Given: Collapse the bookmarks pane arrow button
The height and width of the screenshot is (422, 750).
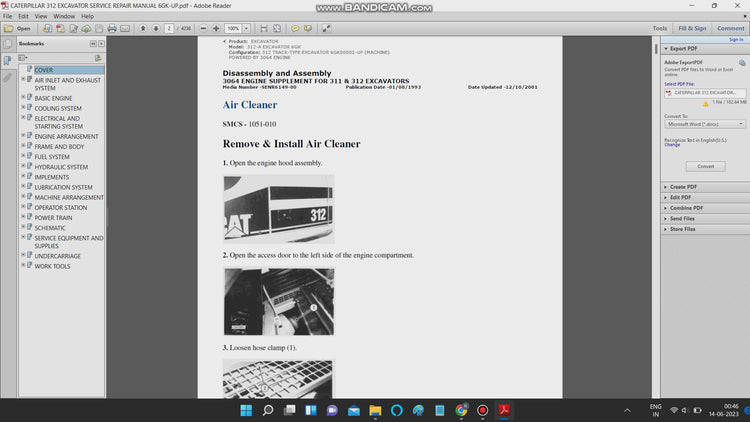Looking at the screenshot, I should (93, 44).
